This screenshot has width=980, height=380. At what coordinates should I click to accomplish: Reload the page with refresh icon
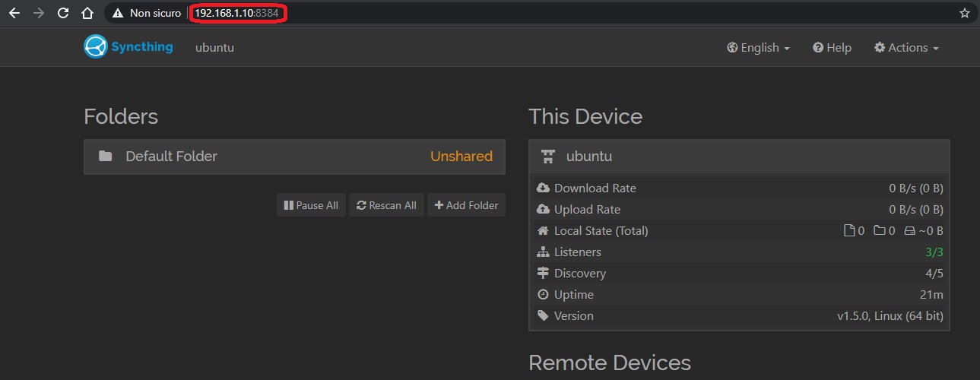pos(63,13)
